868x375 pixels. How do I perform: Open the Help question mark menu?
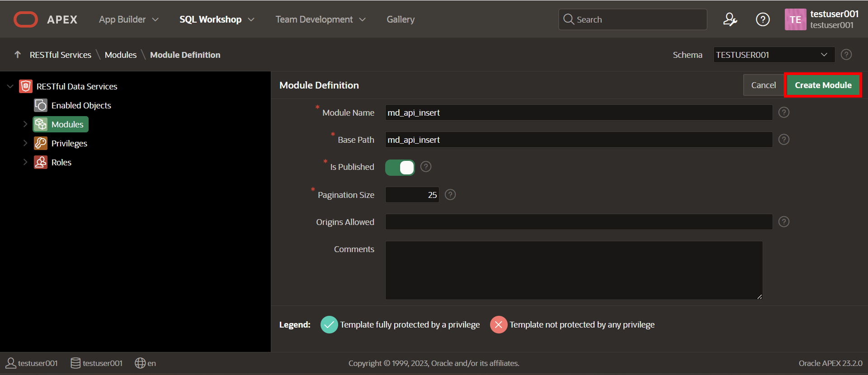(763, 19)
